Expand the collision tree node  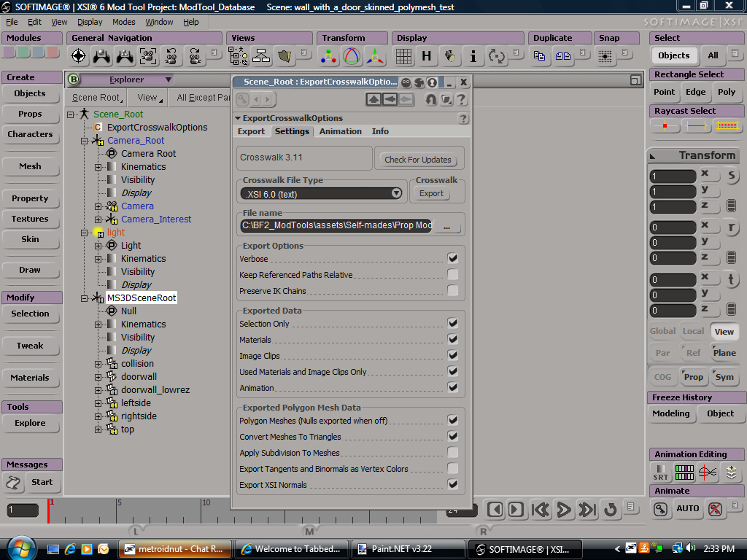click(98, 365)
